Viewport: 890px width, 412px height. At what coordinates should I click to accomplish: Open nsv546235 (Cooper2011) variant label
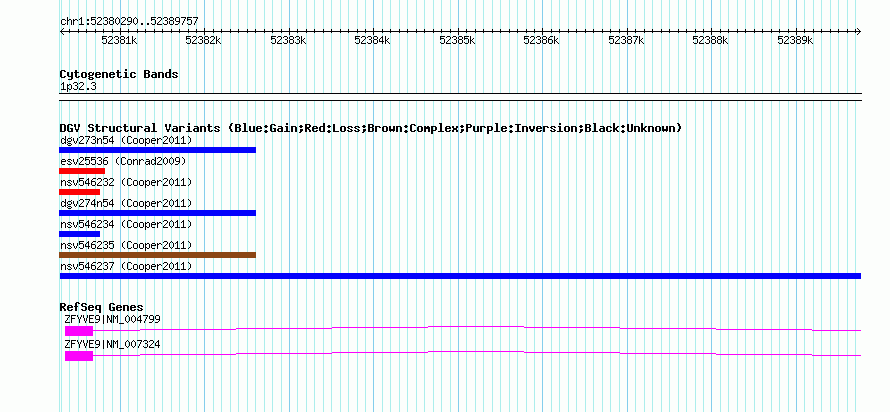tap(126, 245)
